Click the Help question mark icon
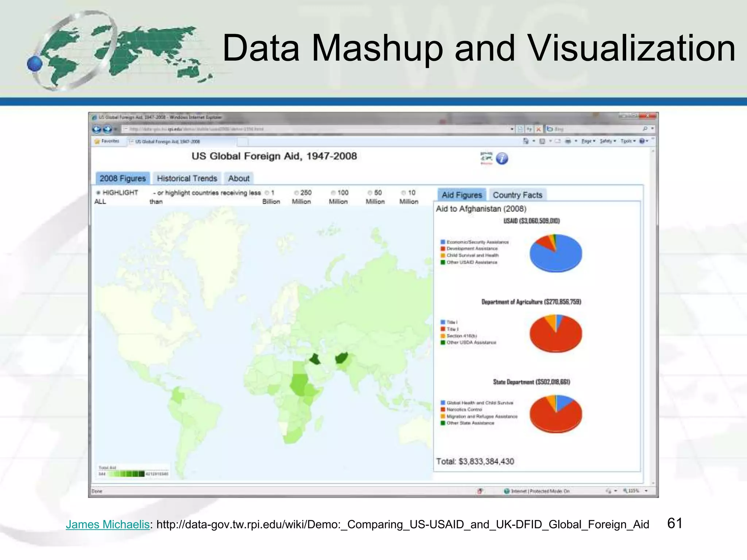 [642, 141]
